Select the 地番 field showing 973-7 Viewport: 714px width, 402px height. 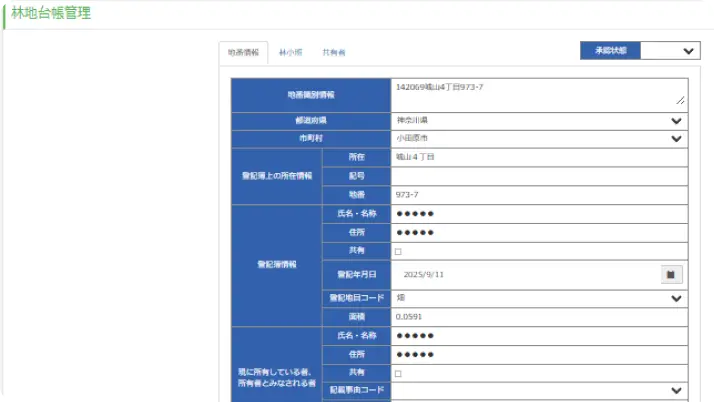[x=538, y=195]
